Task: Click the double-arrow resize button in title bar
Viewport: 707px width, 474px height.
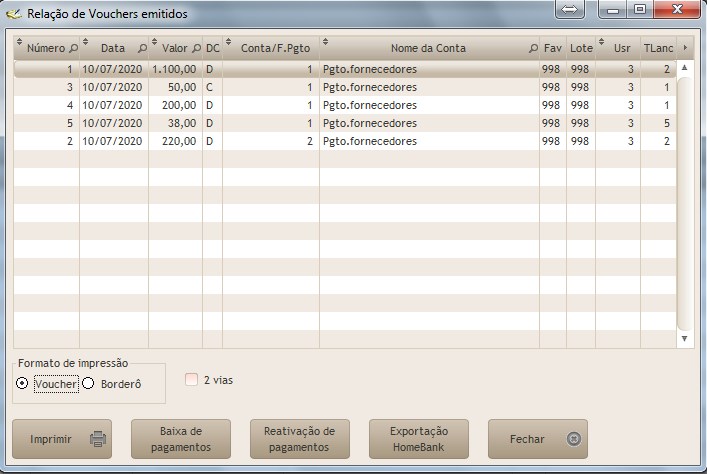Action: (569, 9)
